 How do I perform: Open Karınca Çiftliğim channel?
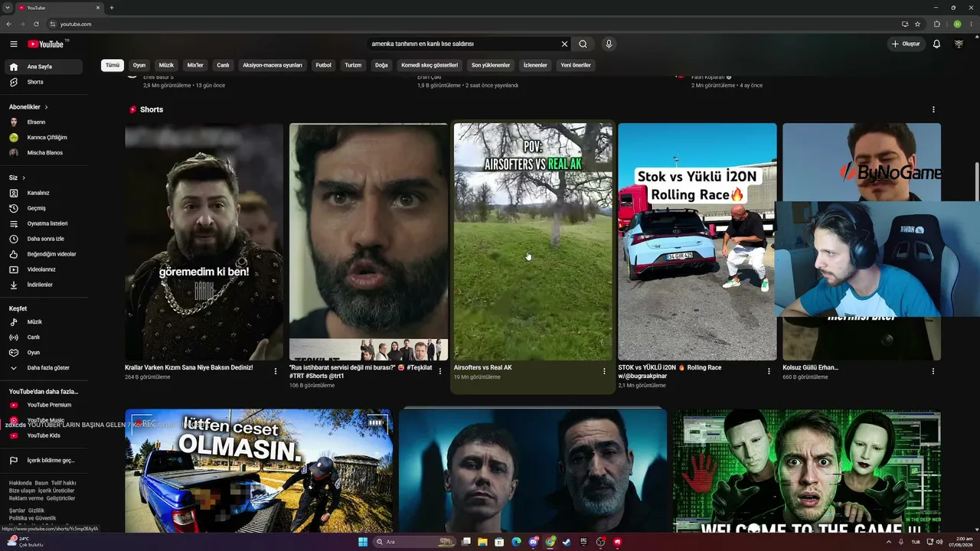pos(45,138)
